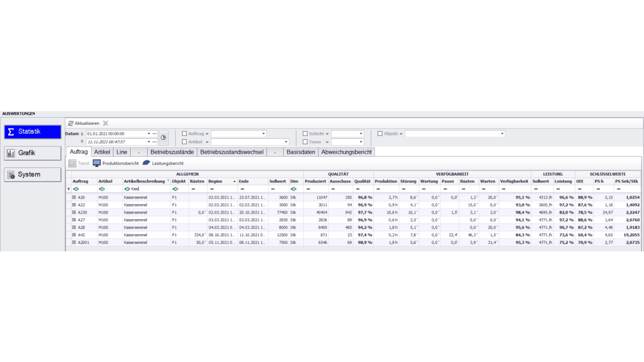Screen dimensions: 644x362
Task: Click the Kais filter text field under Artikelbeschreibung
Action: 144,189
